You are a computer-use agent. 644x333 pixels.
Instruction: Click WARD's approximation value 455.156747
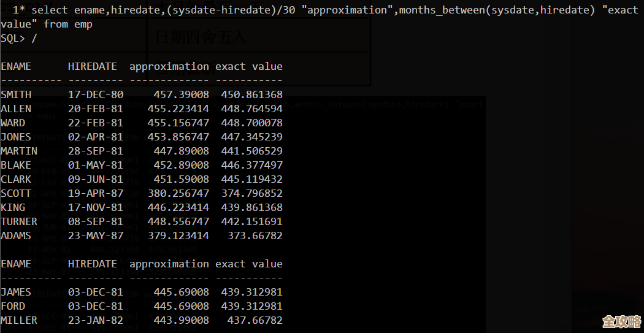click(178, 123)
